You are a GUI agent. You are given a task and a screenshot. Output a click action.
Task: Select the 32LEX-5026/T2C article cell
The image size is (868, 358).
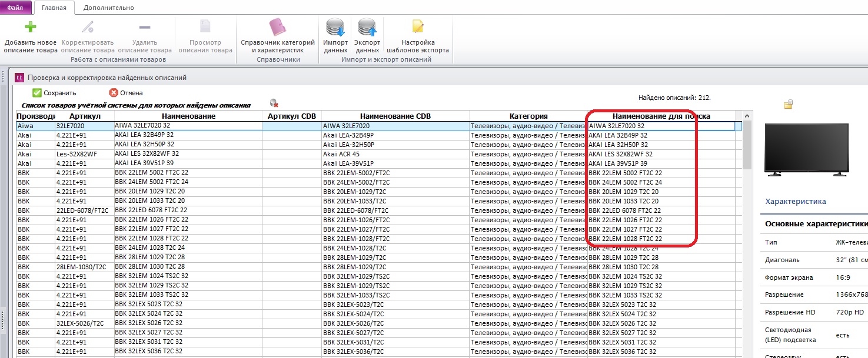84,323
